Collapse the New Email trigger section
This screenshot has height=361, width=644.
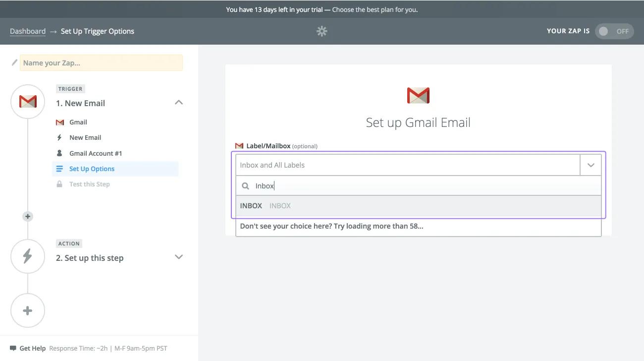[x=179, y=103]
